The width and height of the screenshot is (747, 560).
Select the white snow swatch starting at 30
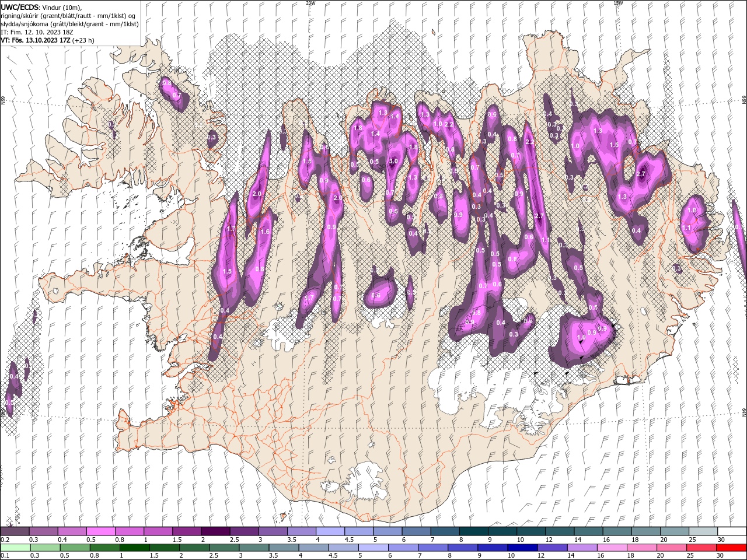point(732,531)
